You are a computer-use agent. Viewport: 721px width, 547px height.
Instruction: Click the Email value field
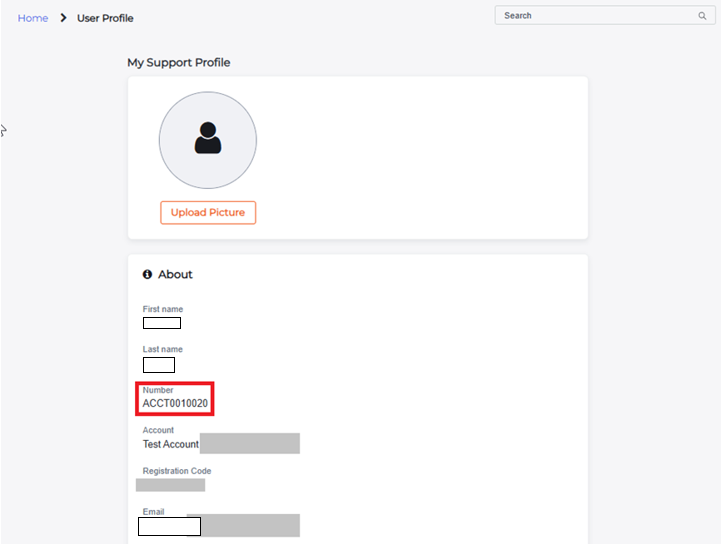[x=169, y=526]
